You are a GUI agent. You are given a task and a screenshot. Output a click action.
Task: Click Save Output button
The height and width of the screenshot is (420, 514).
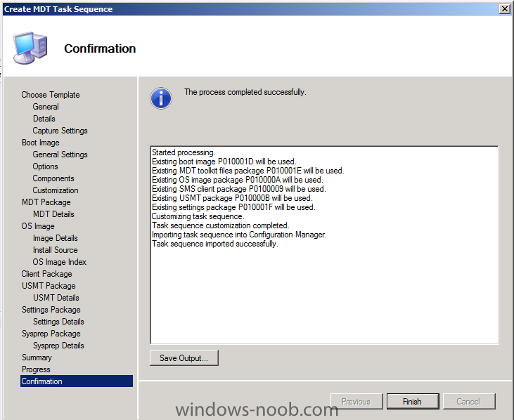[184, 357]
